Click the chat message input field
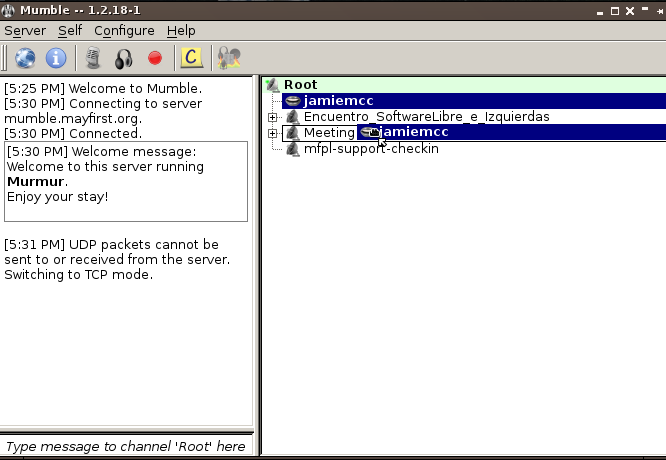The width and height of the screenshot is (666, 460). click(127, 446)
